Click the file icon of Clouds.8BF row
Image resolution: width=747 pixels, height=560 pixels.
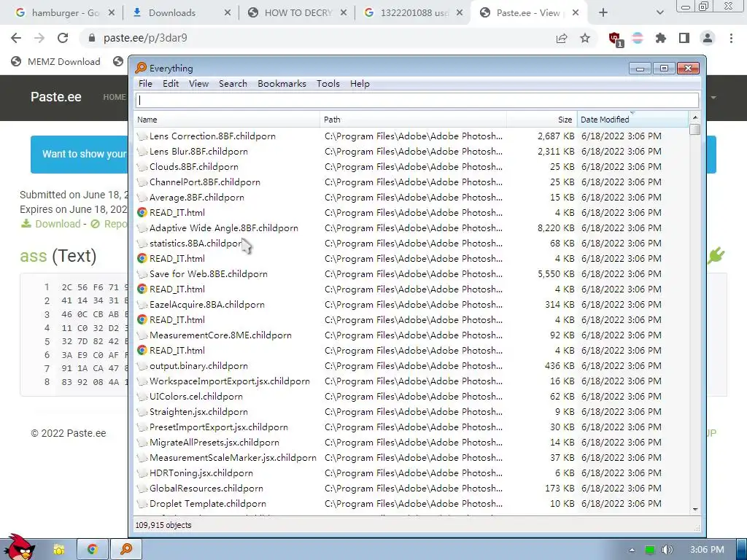tap(142, 167)
